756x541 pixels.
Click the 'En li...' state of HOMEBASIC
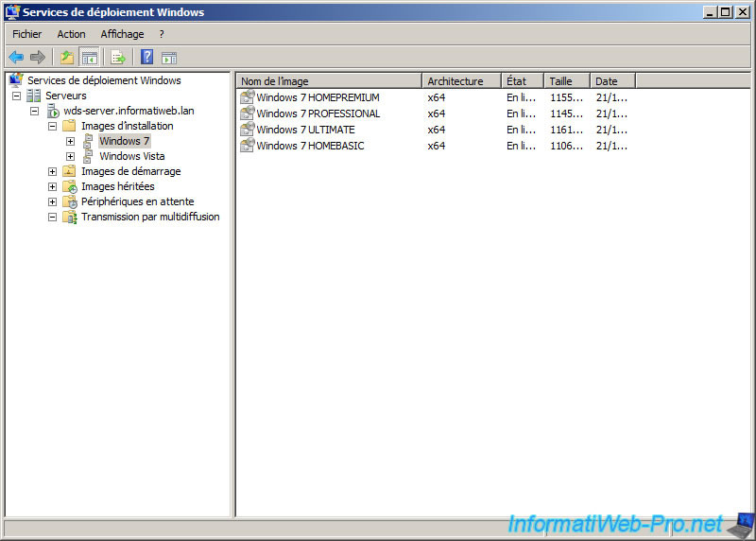522,146
